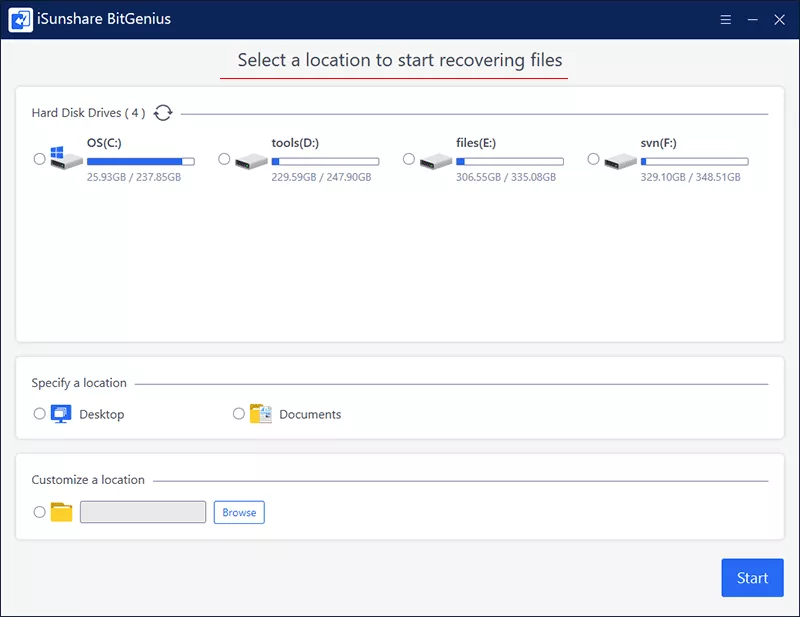Click the Specify a location heading
Screen dimensions: 800x617
79,383
